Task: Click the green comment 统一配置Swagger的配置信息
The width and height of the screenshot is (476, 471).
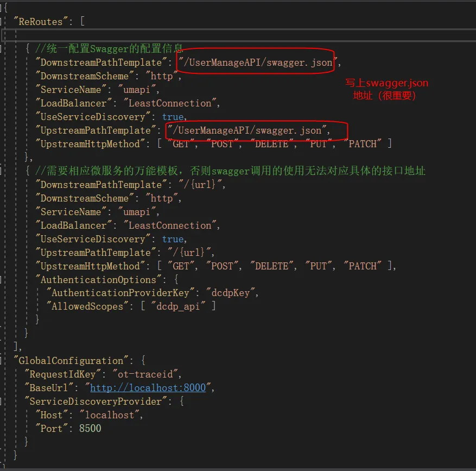Action: [113, 49]
